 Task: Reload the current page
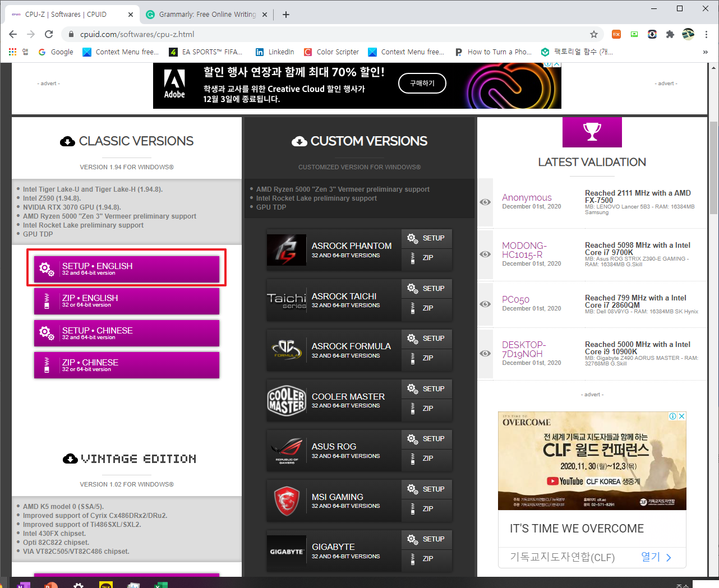49,34
